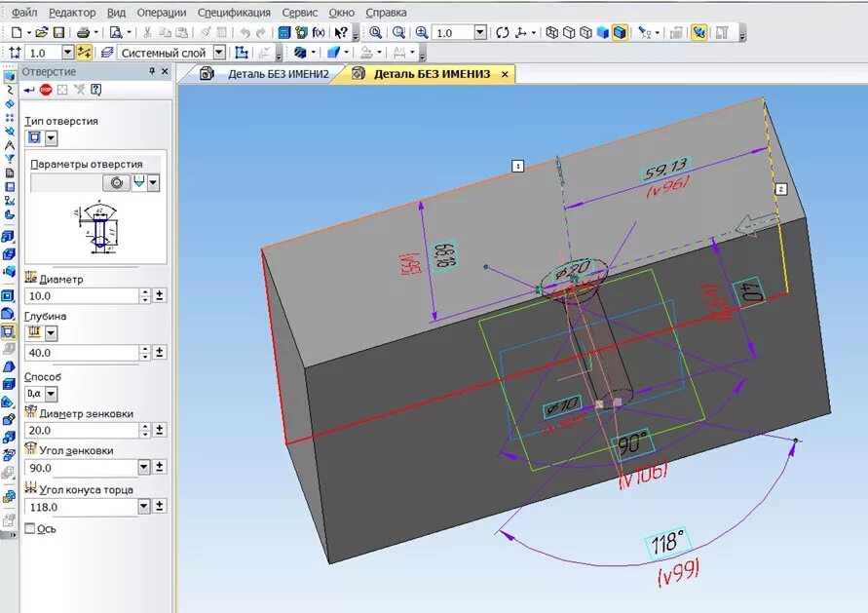Print the document using the printer icon
This screenshot has height=613, width=868.
83,33
